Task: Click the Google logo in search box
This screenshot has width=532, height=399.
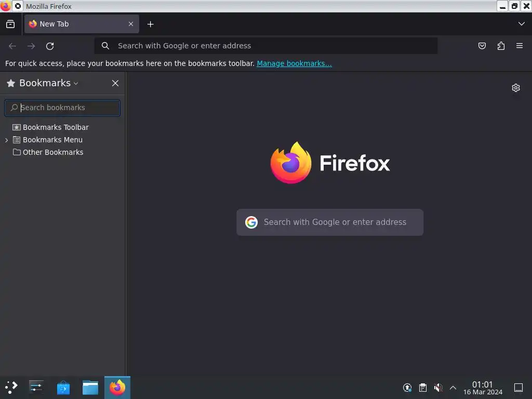Action: pyautogui.click(x=251, y=222)
